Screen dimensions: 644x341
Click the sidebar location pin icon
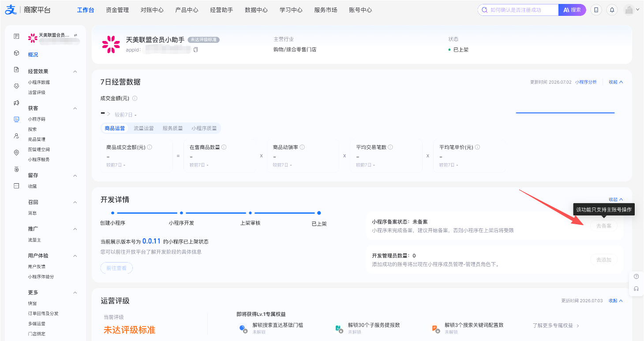coord(16,152)
